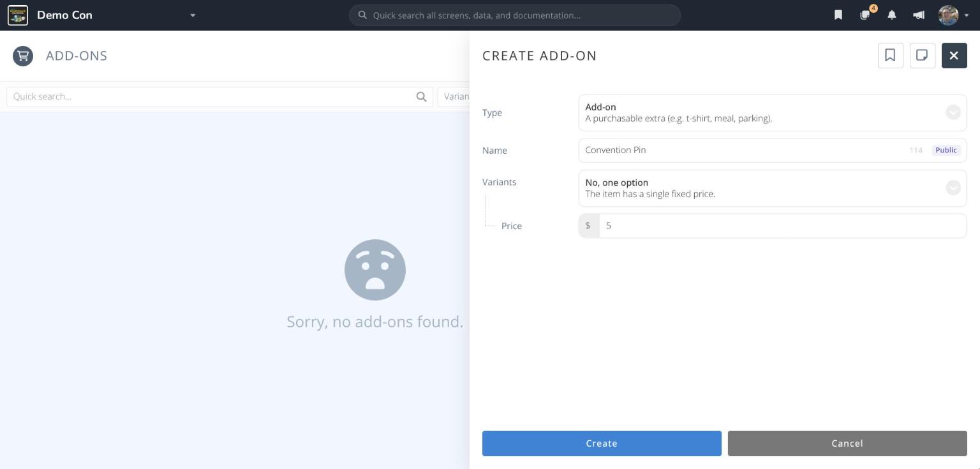The image size is (980, 469).
Task: Open the user profile avatar menu
Action: 953,15
